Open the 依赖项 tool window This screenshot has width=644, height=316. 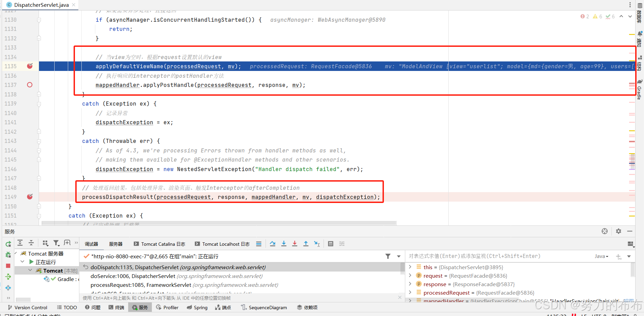tap(307, 308)
